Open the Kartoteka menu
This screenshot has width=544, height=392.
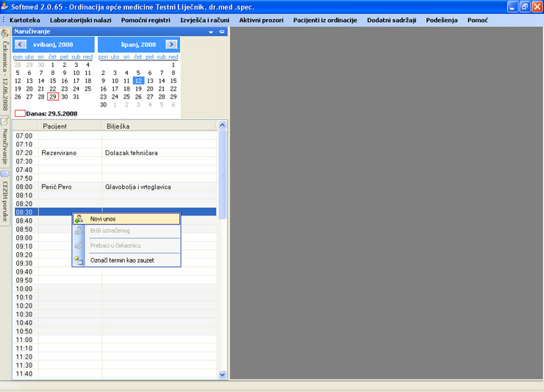coord(25,20)
